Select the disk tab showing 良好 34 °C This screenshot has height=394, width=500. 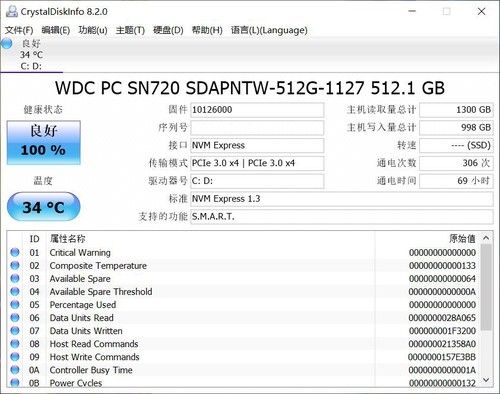[x=31, y=55]
